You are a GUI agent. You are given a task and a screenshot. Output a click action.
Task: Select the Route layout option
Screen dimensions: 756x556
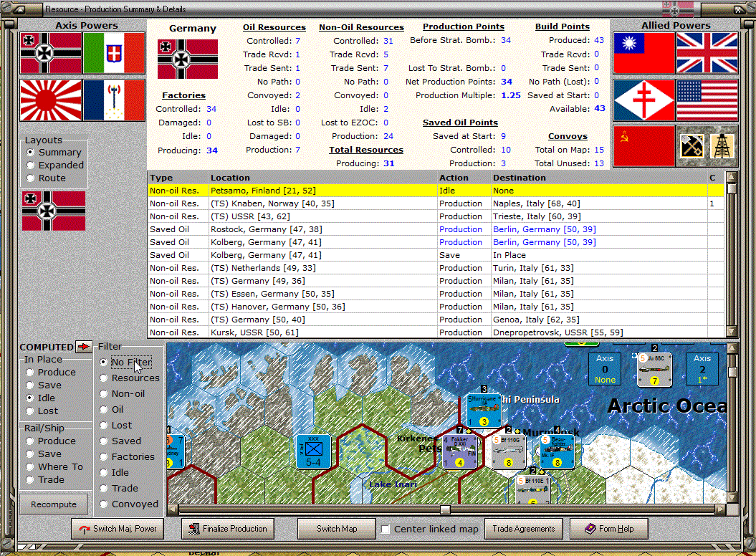pyautogui.click(x=46, y=178)
